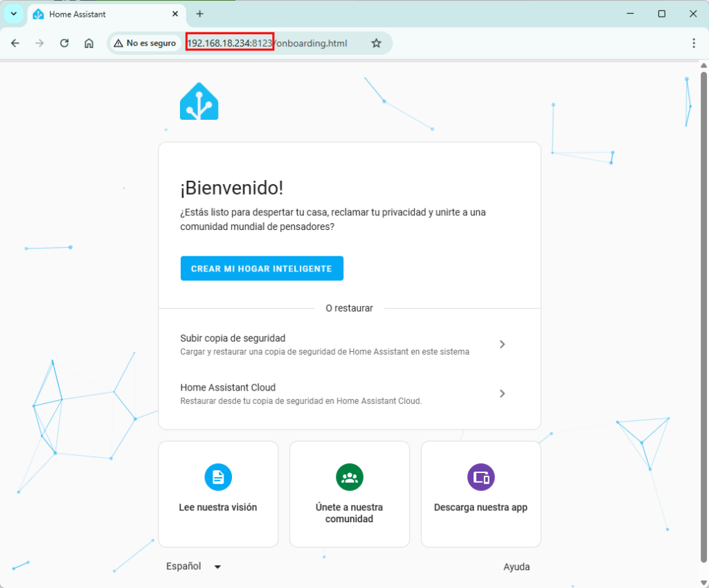709x588 pixels.
Task: Reload the page using refresh icon
Action: click(x=64, y=43)
